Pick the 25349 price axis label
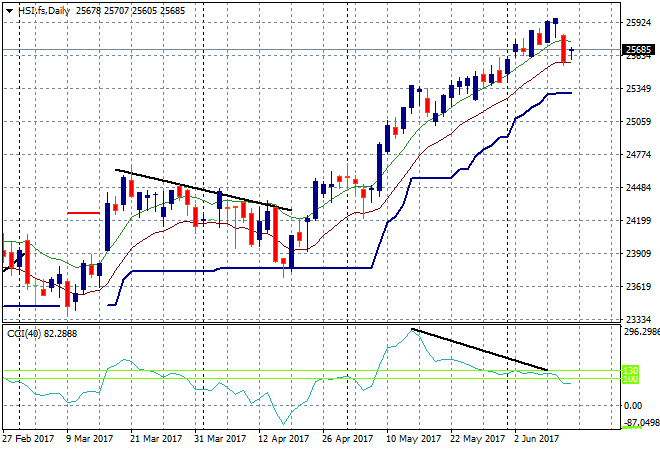Screen dimensions: 660x450 tap(639, 89)
